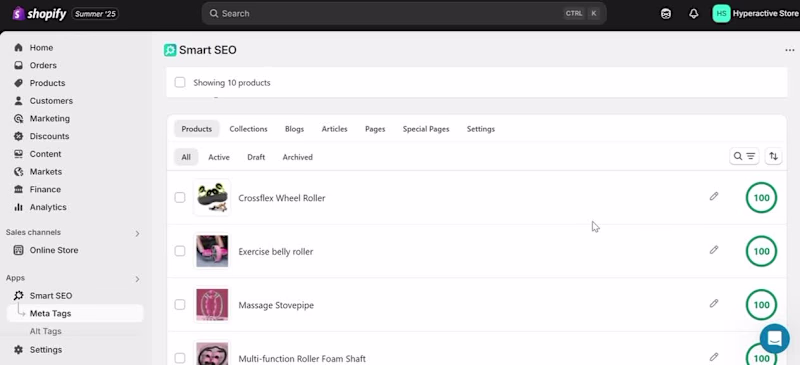
Task: Open the chat support bubble icon
Action: (774, 338)
